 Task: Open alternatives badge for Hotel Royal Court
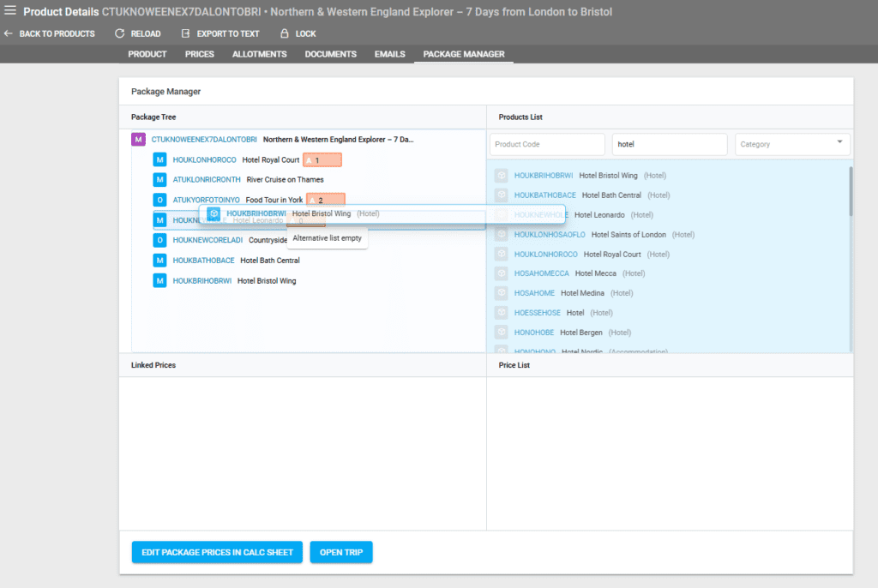point(322,159)
